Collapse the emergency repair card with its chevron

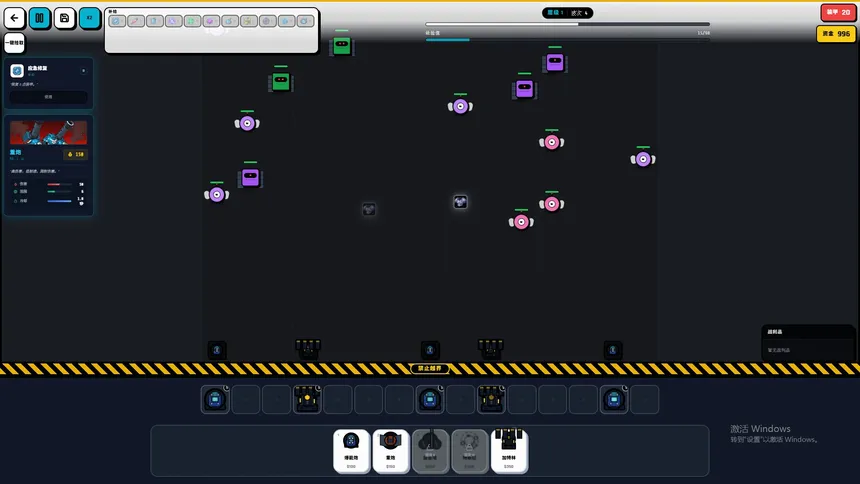83,71
